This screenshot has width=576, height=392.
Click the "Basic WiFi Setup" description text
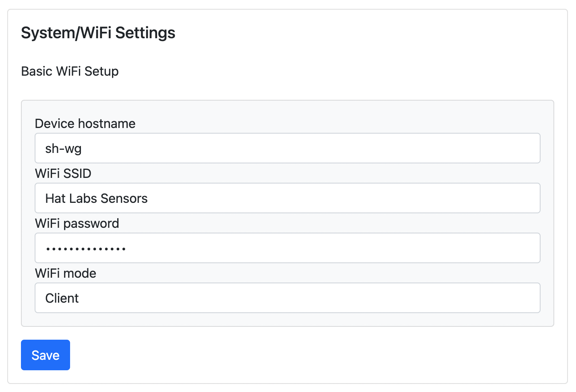point(70,71)
